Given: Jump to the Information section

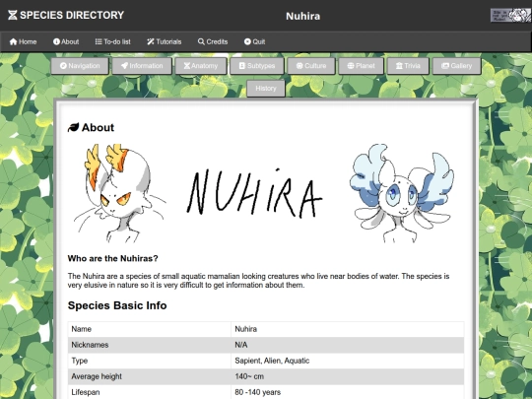Looking at the screenshot, I should pyautogui.click(x=142, y=66).
